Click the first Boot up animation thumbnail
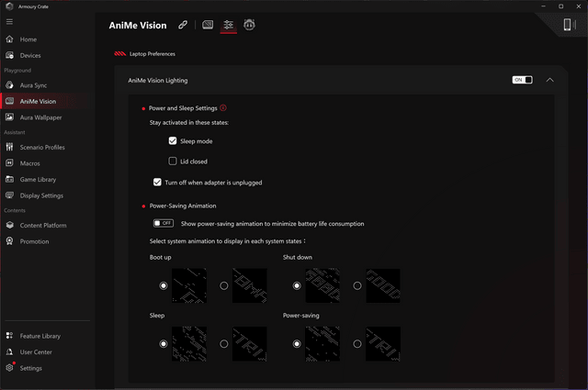 189,285
